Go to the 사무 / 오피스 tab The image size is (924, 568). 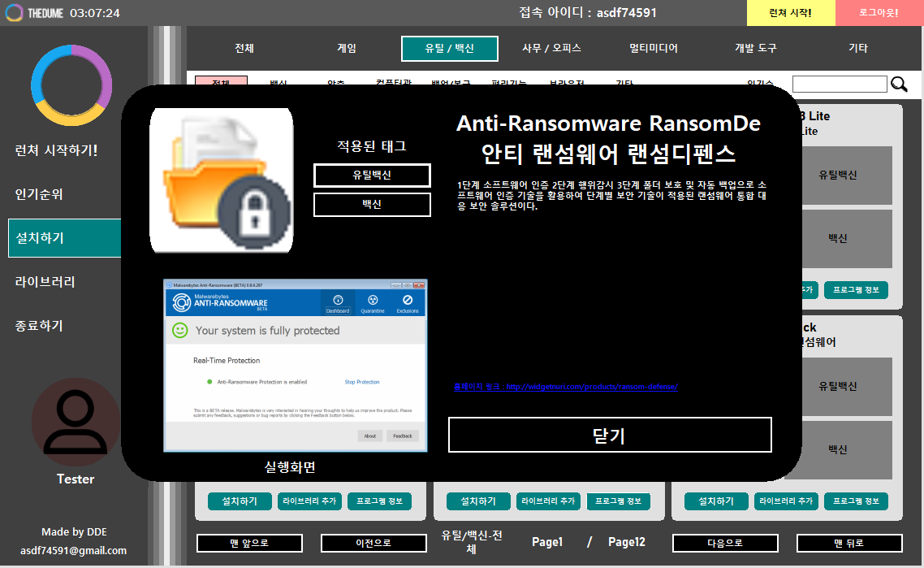tap(551, 49)
